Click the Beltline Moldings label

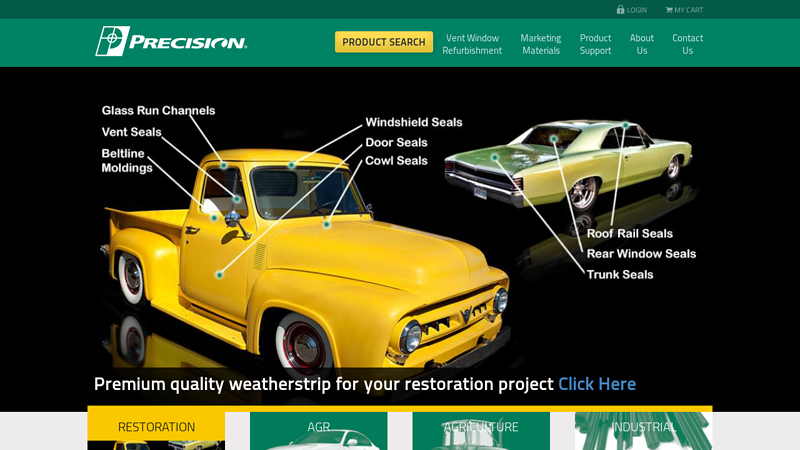click(x=127, y=161)
